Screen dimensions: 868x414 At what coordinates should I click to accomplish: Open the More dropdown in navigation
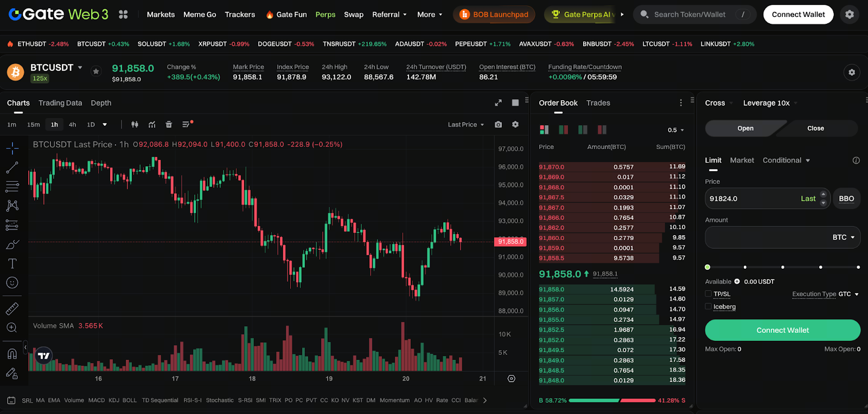tap(430, 15)
